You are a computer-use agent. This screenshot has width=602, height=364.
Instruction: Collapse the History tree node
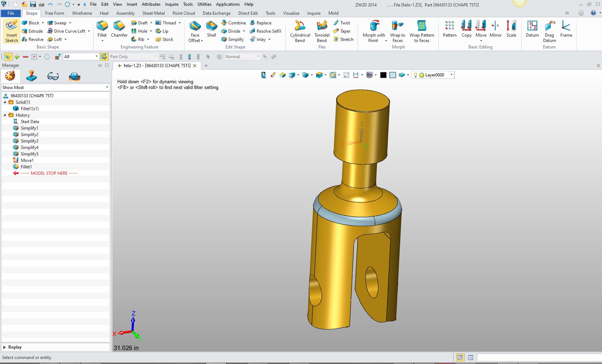coord(5,115)
